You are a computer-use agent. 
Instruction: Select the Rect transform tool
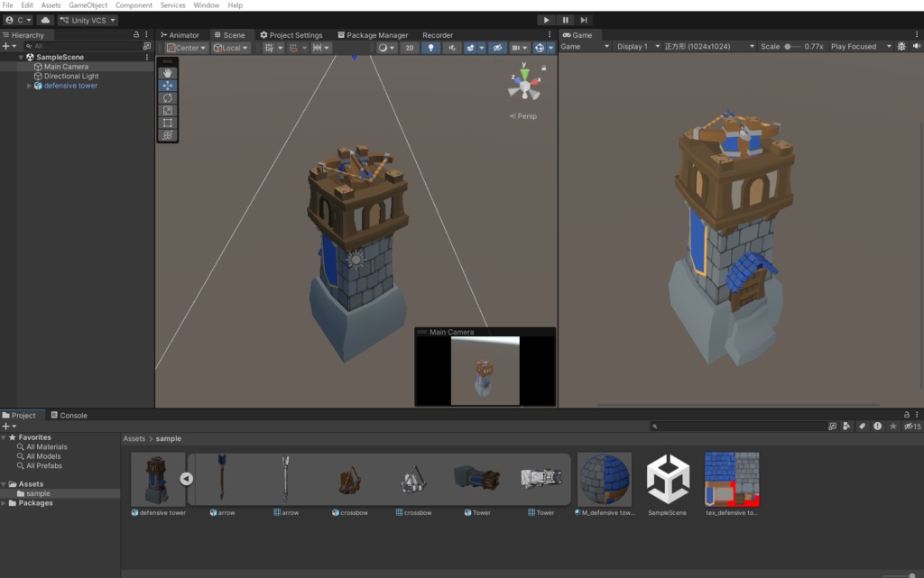tap(167, 123)
